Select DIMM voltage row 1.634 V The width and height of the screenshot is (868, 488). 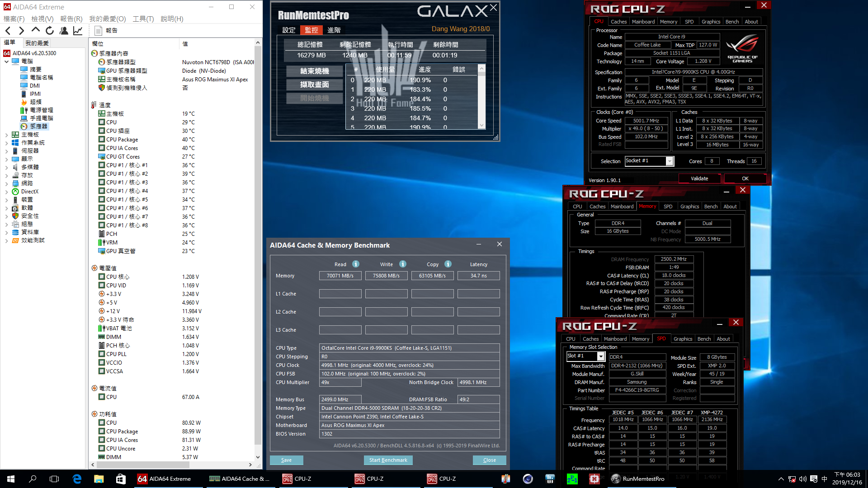172,337
